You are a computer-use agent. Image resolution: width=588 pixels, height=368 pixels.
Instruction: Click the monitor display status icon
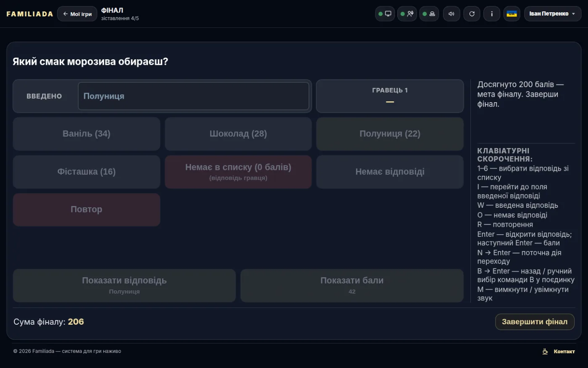[385, 14]
